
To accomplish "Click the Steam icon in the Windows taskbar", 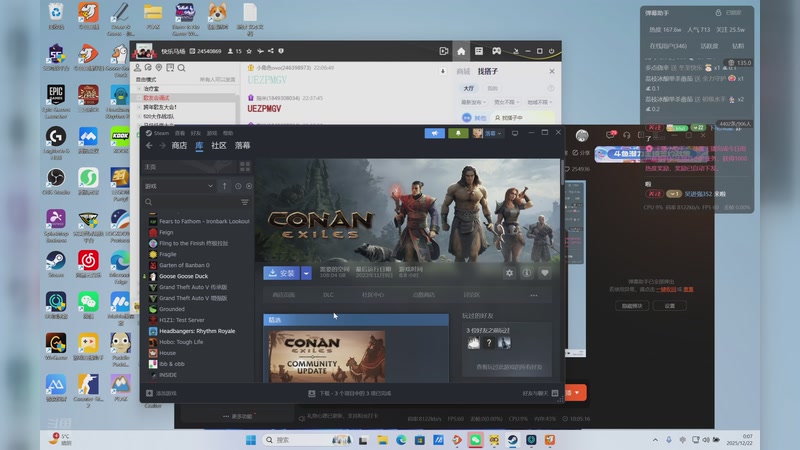I will pos(512,440).
